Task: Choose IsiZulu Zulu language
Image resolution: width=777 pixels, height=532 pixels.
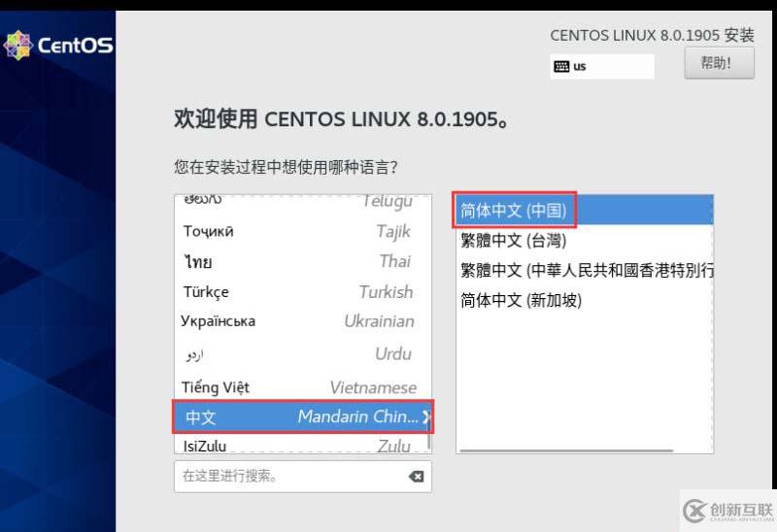Action: coord(301,446)
